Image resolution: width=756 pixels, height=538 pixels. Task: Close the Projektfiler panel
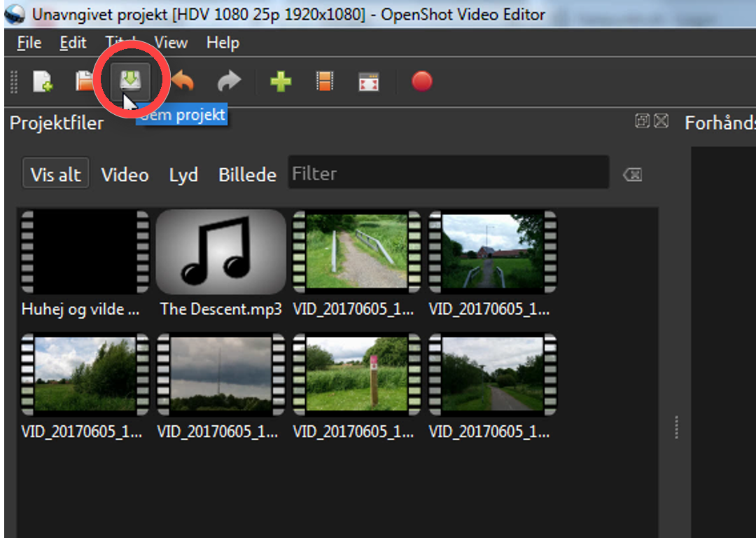(661, 120)
